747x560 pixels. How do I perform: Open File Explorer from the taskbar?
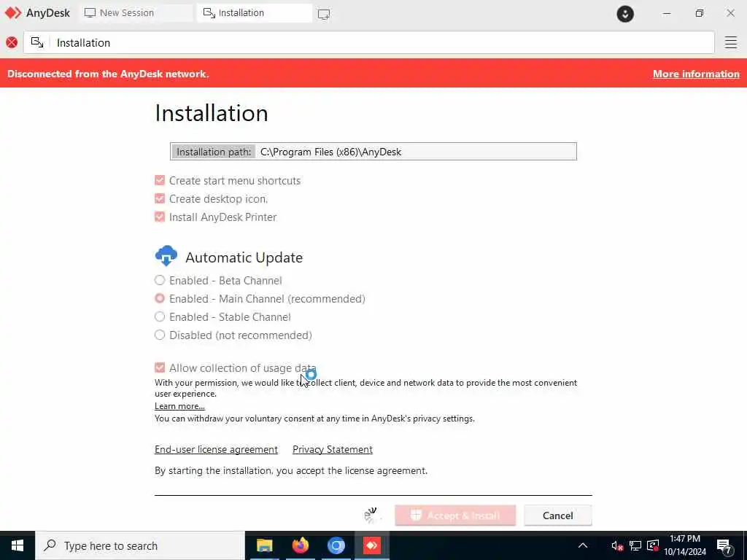[x=264, y=545]
